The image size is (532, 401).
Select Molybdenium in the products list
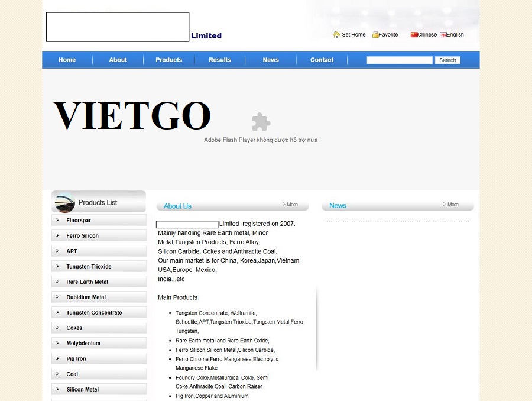tap(83, 344)
